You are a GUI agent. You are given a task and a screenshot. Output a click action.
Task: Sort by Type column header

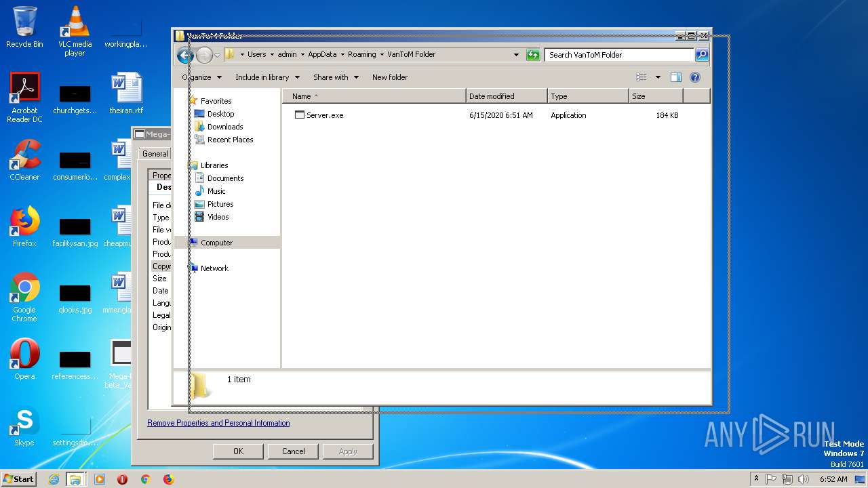tap(588, 96)
